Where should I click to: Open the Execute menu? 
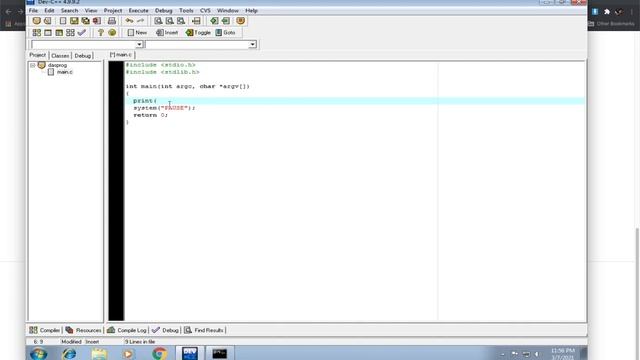click(138, 11)
